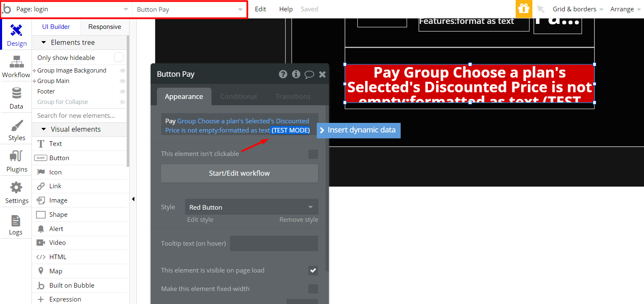Image resolution: width=644 pixels, height=304 pixels.
Task: Select the Transitions tab
Action: pos(293,96)
